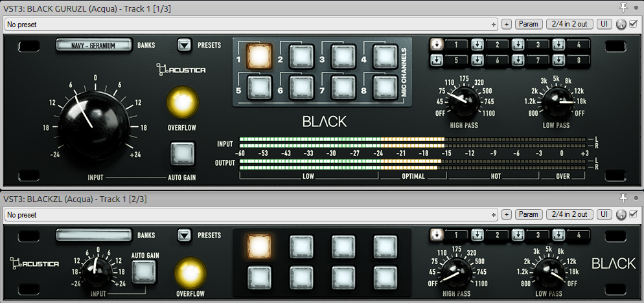The width and height of the screenshot is (644, 303).
Task: Select slot 1 button in BLACK GURUZL
Action: coord(456,44)
